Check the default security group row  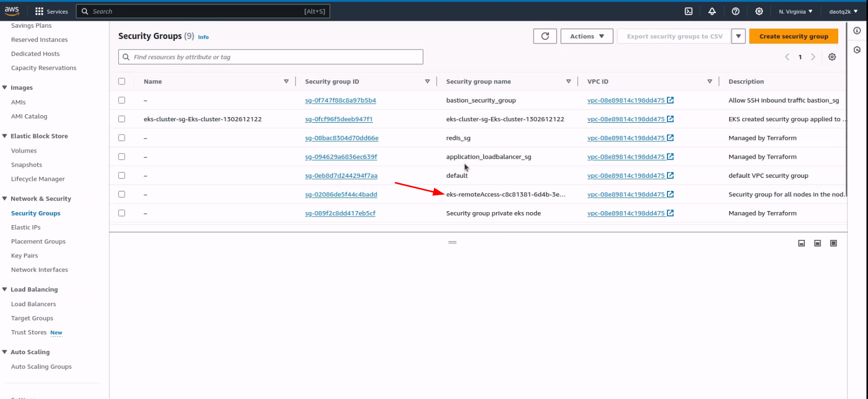pos(122,175)
